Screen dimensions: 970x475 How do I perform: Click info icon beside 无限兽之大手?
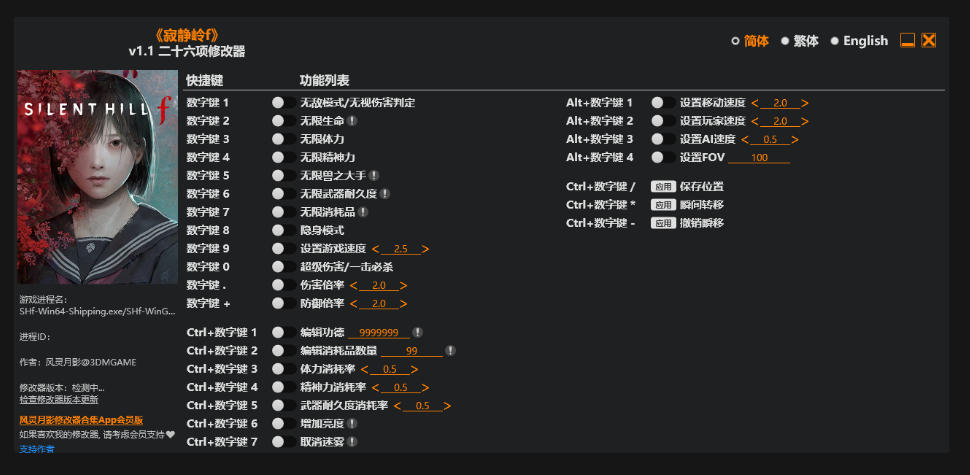pos(374,176)
